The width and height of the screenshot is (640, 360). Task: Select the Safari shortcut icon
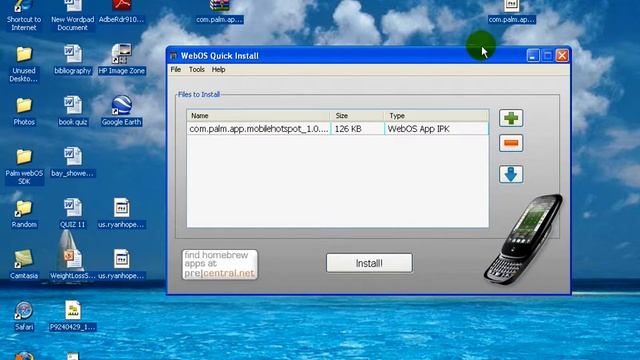pyautogui.click(x=24, y=316)
